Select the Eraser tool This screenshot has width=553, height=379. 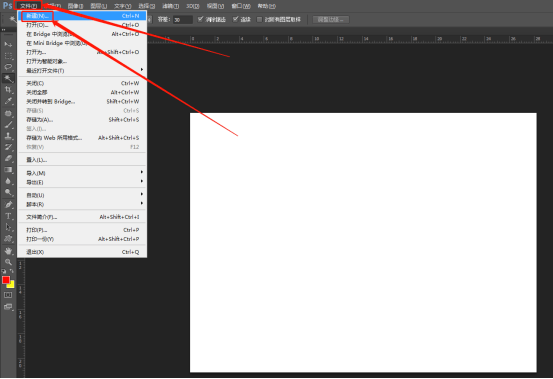[8, 158]
